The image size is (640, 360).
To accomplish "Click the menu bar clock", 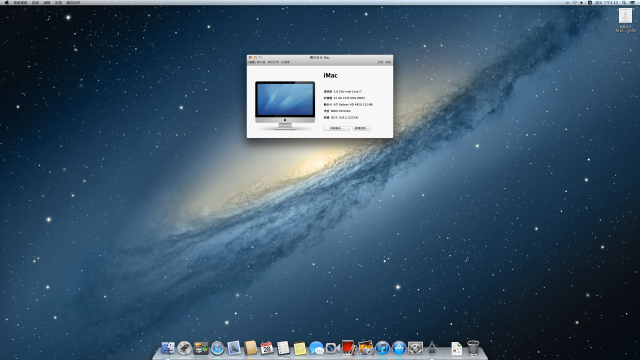I will coord(608,2).
